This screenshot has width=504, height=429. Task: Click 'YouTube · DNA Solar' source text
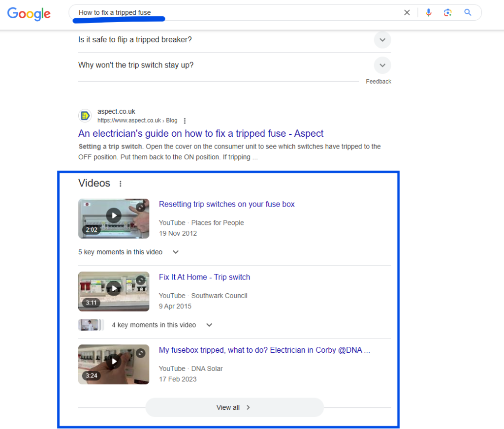pyautogui.click(x=190, y=368)
